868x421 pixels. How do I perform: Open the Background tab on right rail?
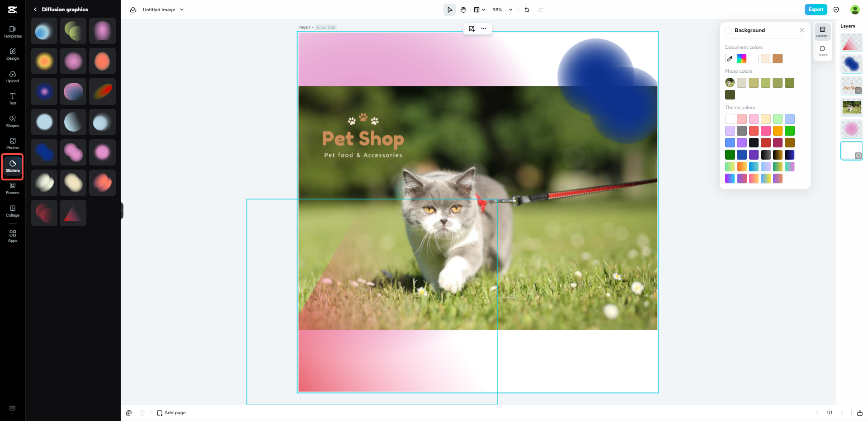point(822,32)
